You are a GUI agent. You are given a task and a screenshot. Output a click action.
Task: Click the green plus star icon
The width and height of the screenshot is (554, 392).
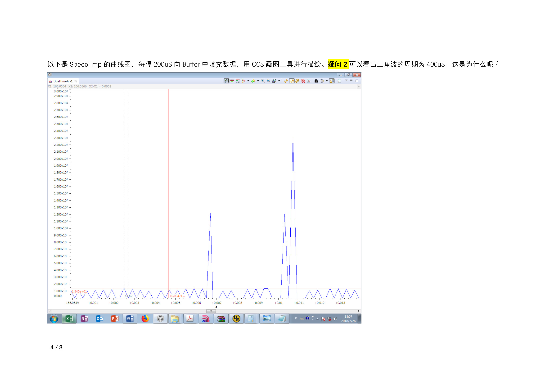(253, 81)
